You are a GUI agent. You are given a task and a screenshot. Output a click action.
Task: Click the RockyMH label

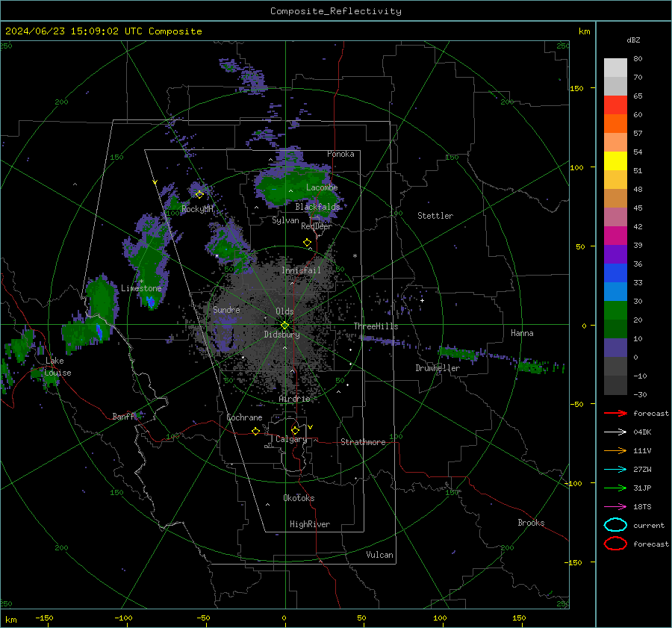click(x=197, y=209)
